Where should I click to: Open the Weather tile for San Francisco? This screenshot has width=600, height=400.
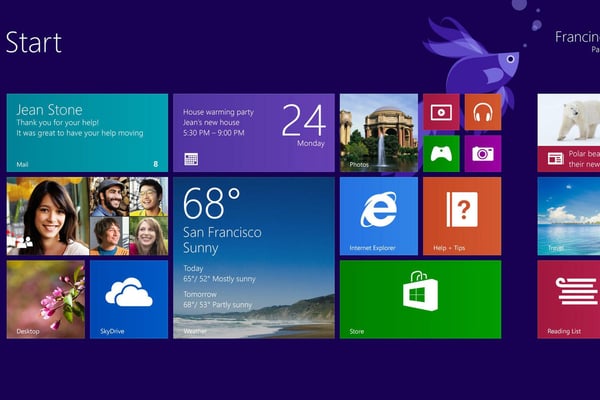coord(253,258)
